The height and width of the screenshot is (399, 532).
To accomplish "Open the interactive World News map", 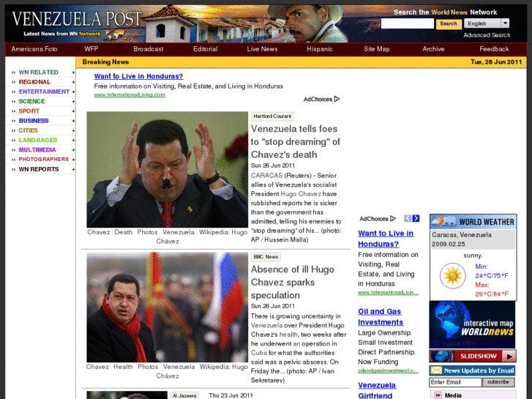I will [x=472, y=324].
